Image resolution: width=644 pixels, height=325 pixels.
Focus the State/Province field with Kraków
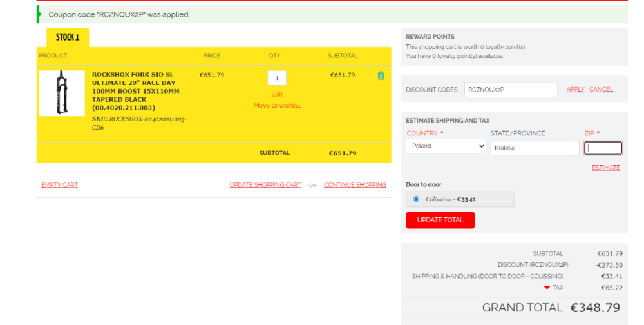[x=535, y=148]
